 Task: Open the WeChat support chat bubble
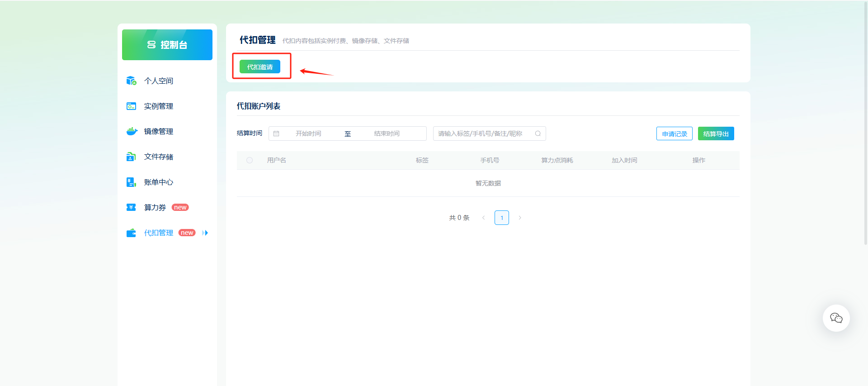pyautogui.click(x=836, y=318)
